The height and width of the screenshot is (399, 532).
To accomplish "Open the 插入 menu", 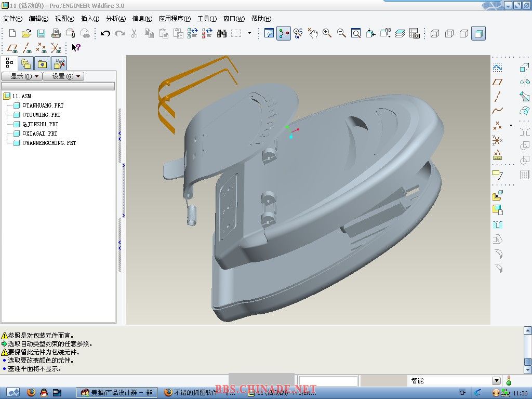I will point(90,19).
